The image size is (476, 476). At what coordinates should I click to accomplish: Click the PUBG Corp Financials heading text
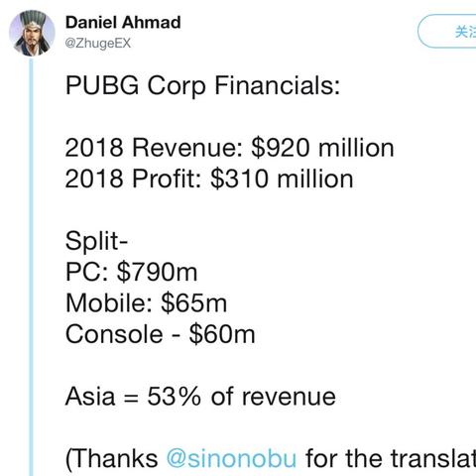[x=202, y=85]
